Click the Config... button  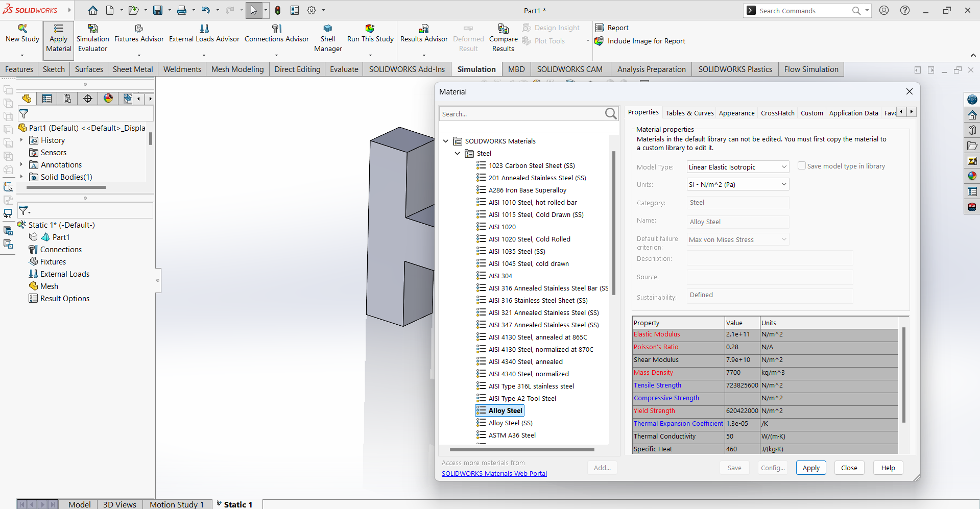point(773,468)
